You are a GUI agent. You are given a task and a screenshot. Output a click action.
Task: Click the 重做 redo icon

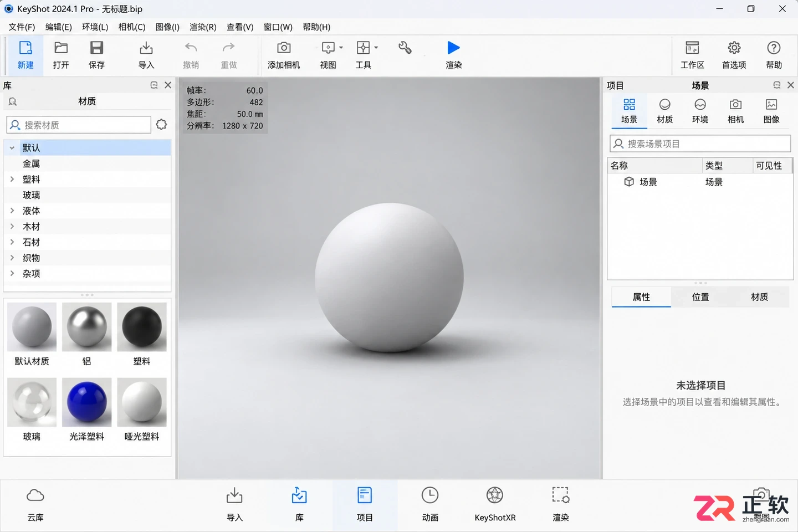click(228, 48)
